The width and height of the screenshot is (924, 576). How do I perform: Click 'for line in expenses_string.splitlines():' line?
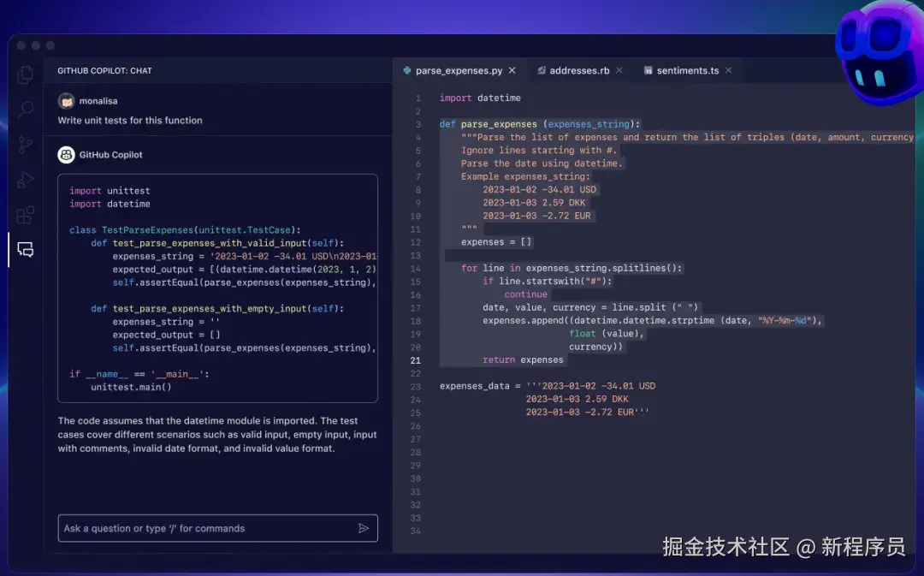[x=572, y=268]
